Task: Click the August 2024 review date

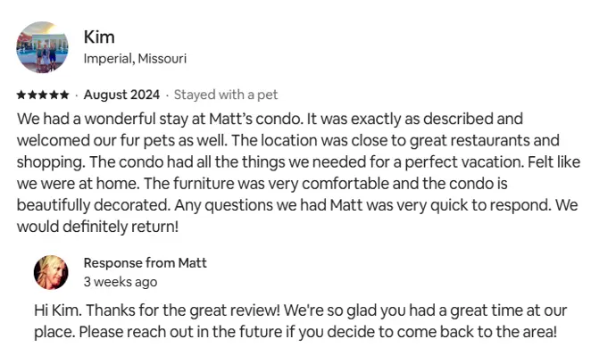Action: tap(121, 95)
